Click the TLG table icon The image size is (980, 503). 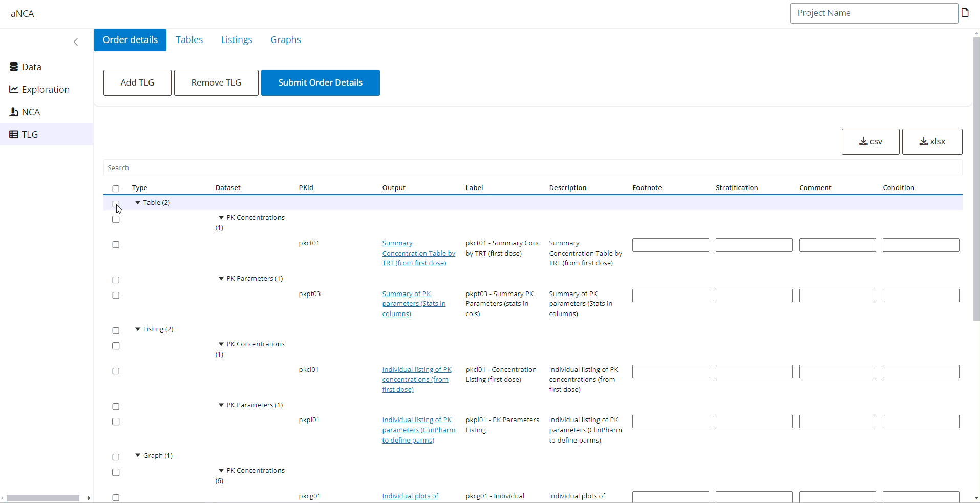point(14,135)
